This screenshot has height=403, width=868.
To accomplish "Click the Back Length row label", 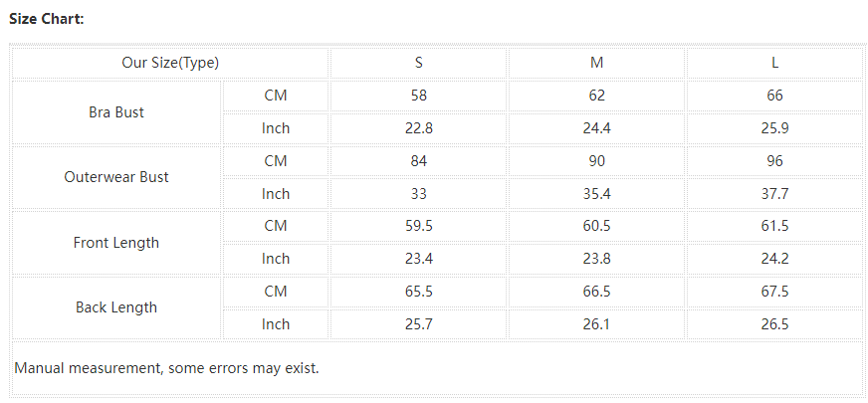I will coord(116,307).
